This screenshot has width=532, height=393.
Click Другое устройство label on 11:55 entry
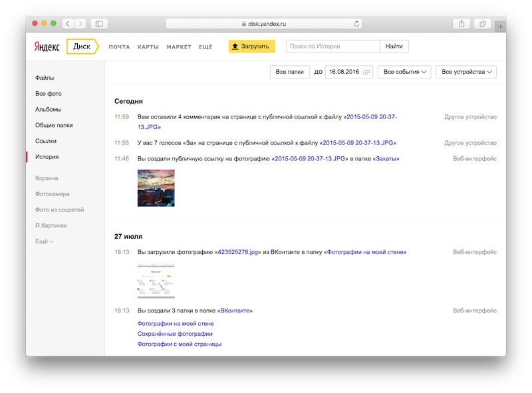click(470, 143)
